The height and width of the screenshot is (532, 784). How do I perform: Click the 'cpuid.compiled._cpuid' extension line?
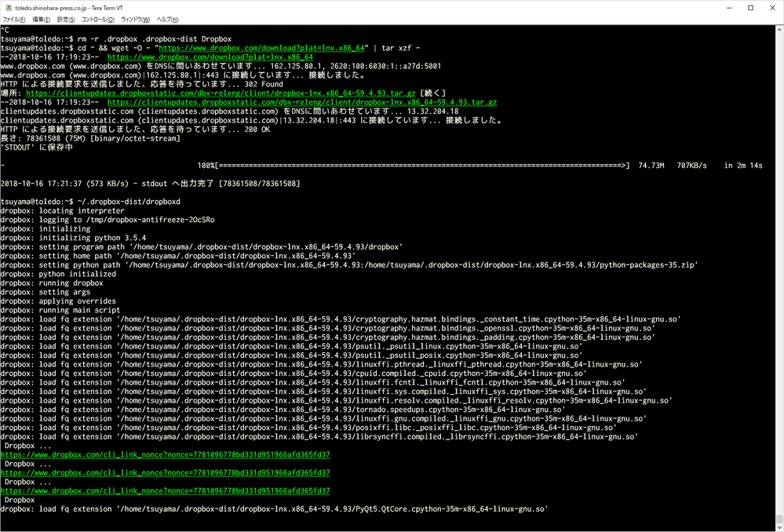click(x=294, y=373)
